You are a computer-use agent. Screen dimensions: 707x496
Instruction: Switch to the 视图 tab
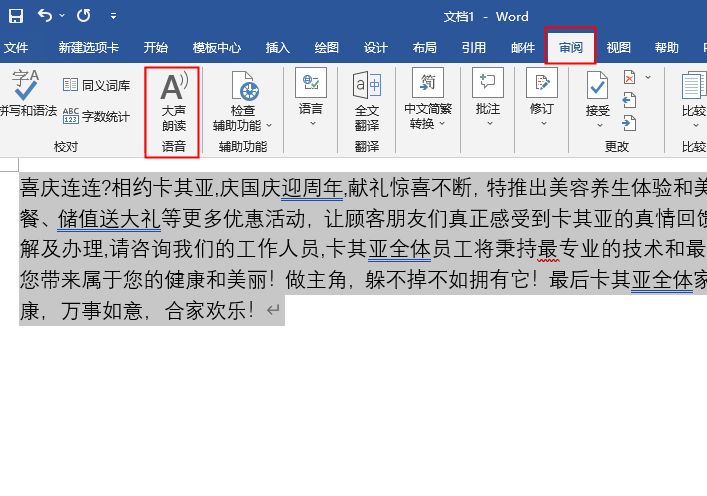(618, 47)
